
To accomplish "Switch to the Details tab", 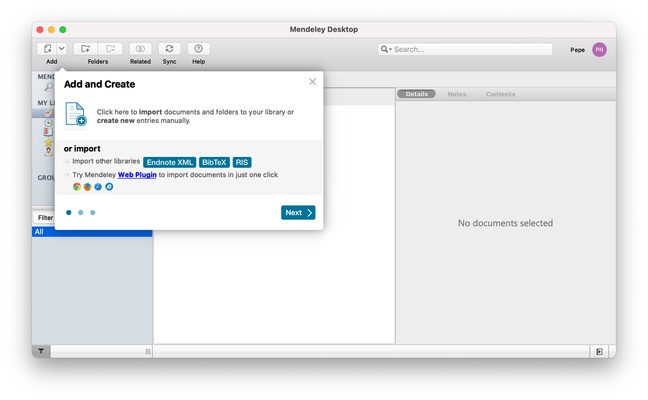I will [x=417, y=94].
